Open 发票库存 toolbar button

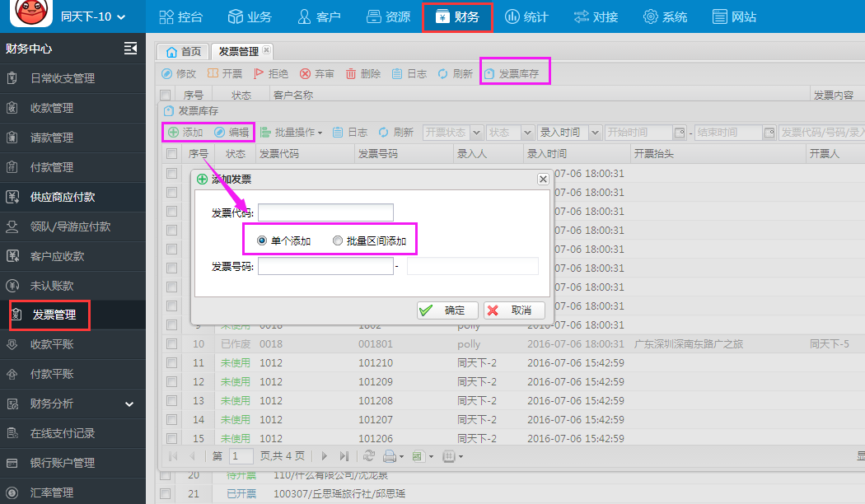coord(512,73)
